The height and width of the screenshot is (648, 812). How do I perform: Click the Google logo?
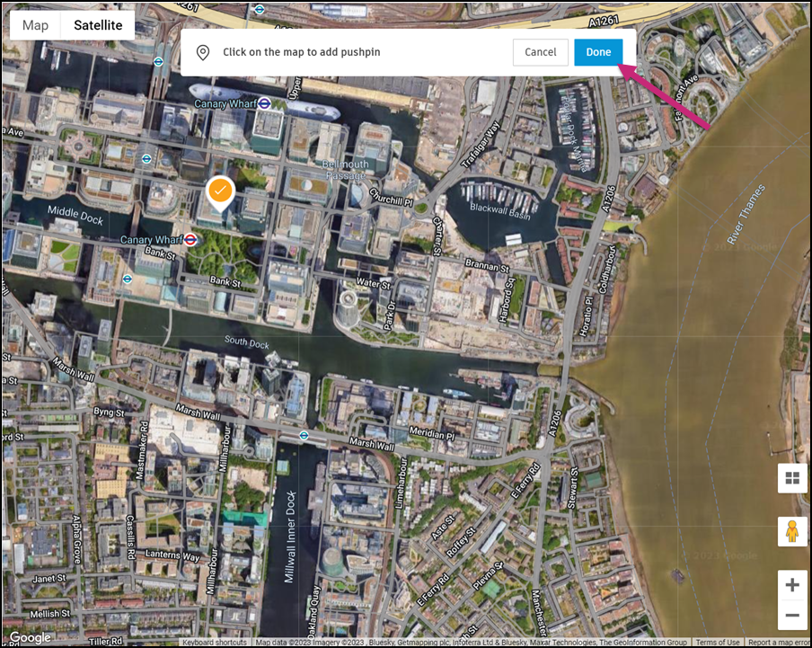point(30,637)
